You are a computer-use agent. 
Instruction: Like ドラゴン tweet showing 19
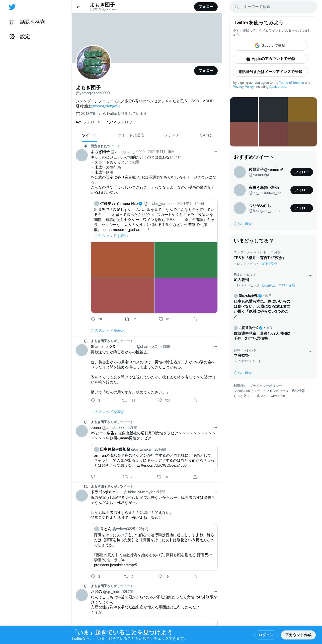(x=160, y=576)
